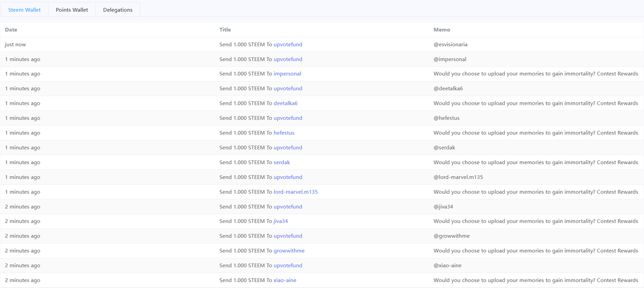Click the Date column header
This screenshot has height=288, width=644.
(11, 30)
